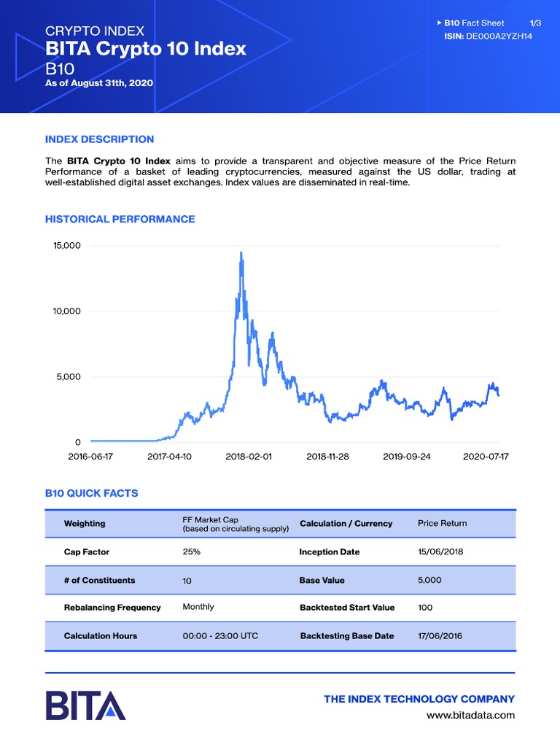This screenshot has height=747, width=560.
Task: Click the 25% cap factor value
Action: click(192, 551)
